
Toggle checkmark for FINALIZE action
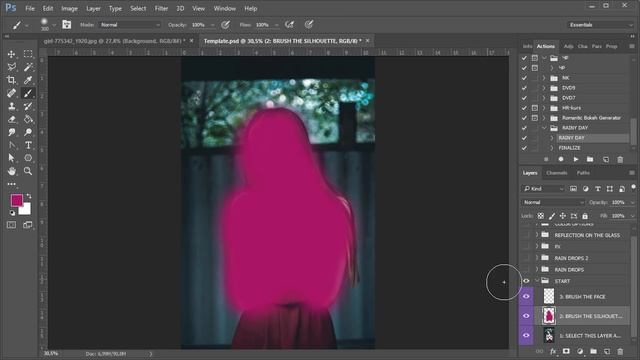click(524, 148)
